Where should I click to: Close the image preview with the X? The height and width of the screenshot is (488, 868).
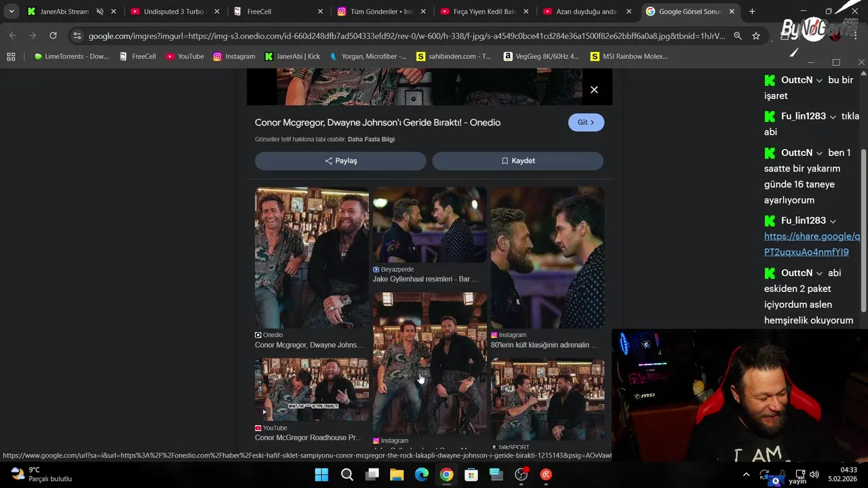[594, 89]
